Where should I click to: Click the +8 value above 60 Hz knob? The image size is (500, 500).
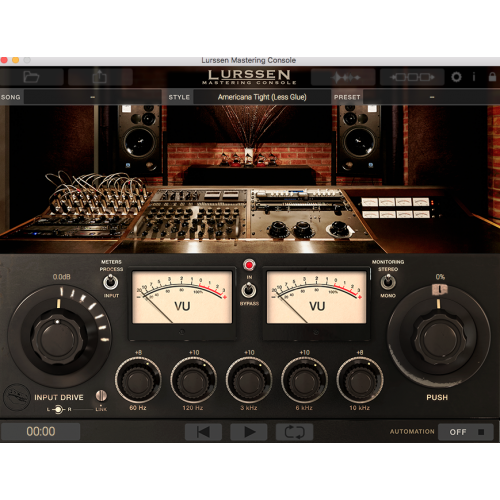click(x=138, y=352)
